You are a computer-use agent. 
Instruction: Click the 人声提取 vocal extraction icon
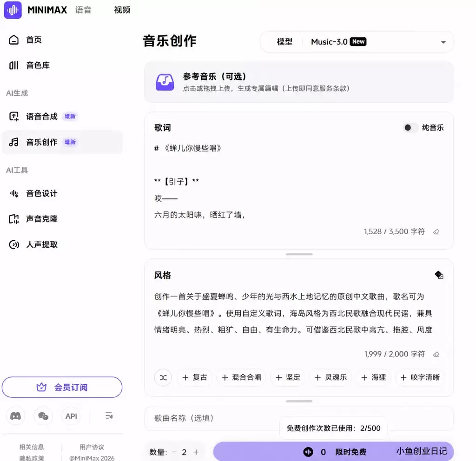pyautogui.click(x=13, y=244)
